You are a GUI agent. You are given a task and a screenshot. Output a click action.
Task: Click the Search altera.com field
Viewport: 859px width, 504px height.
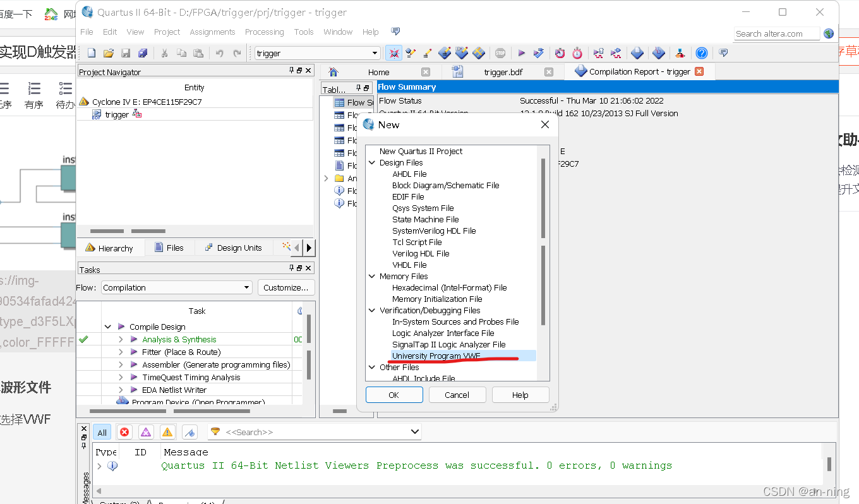coord(776,33)
